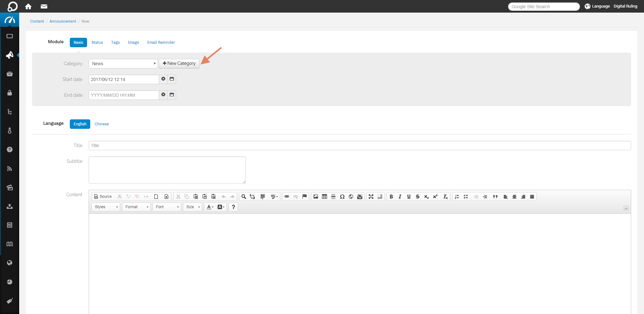Toggle Source code view
Viewport: 644px width, 314px height.
[x=103, y=197]
